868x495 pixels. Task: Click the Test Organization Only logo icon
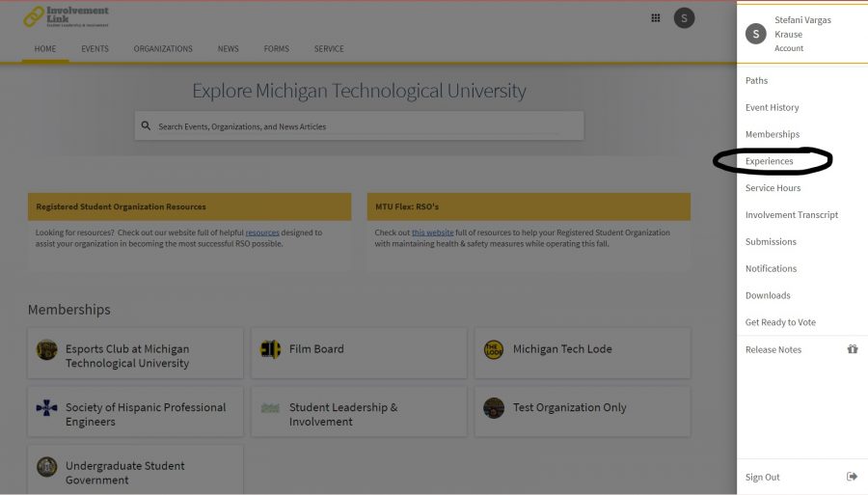click(494, 408)
